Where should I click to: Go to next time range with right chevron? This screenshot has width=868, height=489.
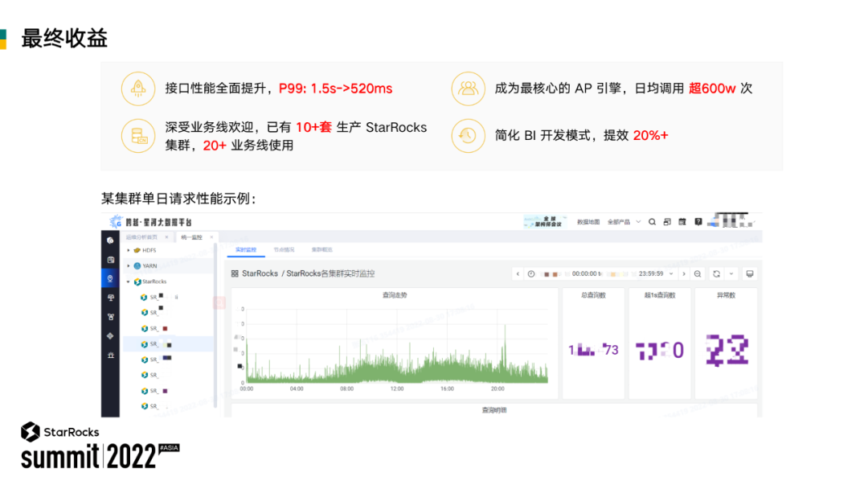point(684,273)
